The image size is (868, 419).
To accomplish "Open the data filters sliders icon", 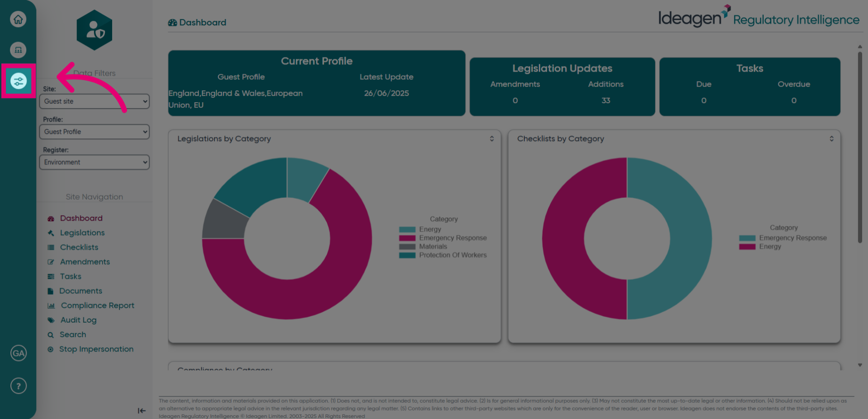I will tap(19, 81).
